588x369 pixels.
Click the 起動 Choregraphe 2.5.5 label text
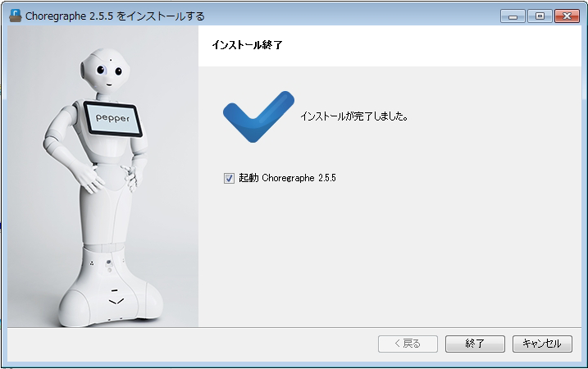tap(288, 178)
